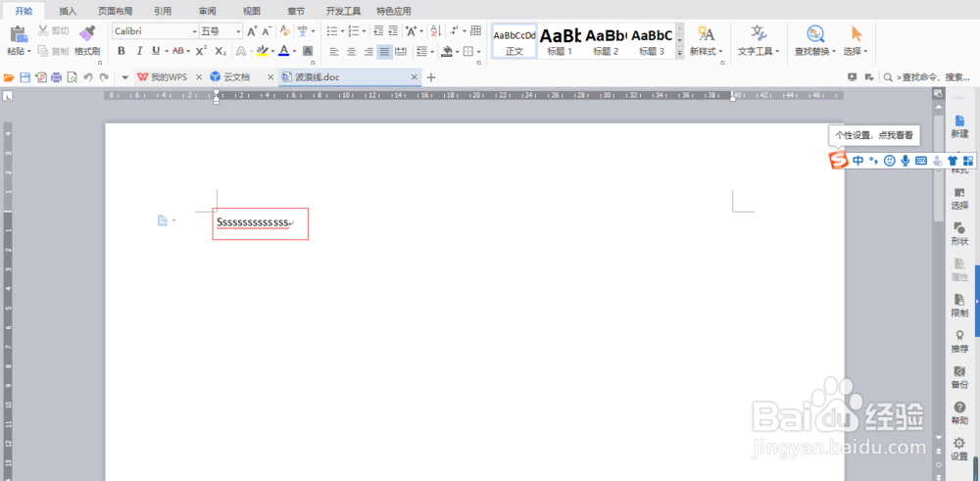This screenshot has width=980, height=481.
Task: Open the Settings (设置) sidebar item
Action: click(x=959, y=449)
